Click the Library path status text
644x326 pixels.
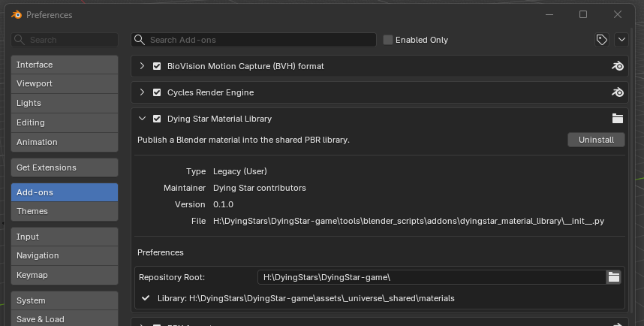point(306,298)
